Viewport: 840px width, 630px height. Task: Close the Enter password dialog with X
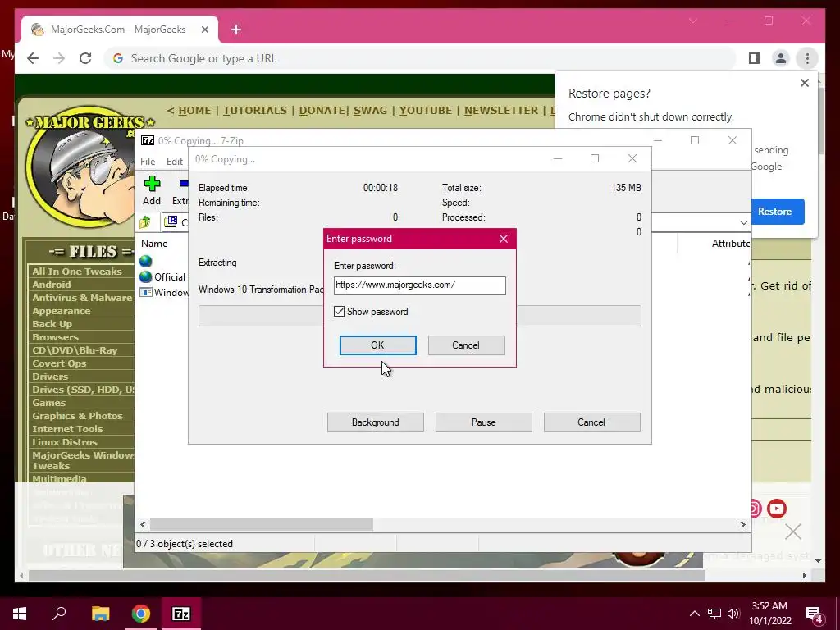[504, 239]
